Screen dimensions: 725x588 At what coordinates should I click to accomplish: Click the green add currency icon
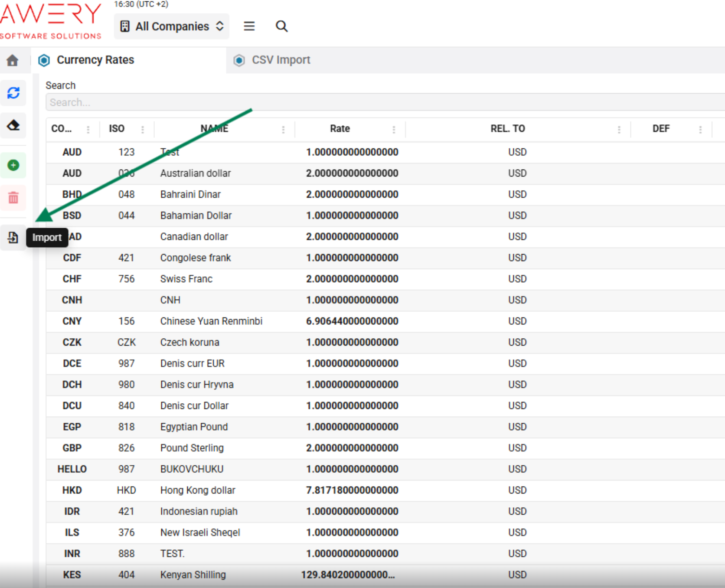tap(13, 165)
